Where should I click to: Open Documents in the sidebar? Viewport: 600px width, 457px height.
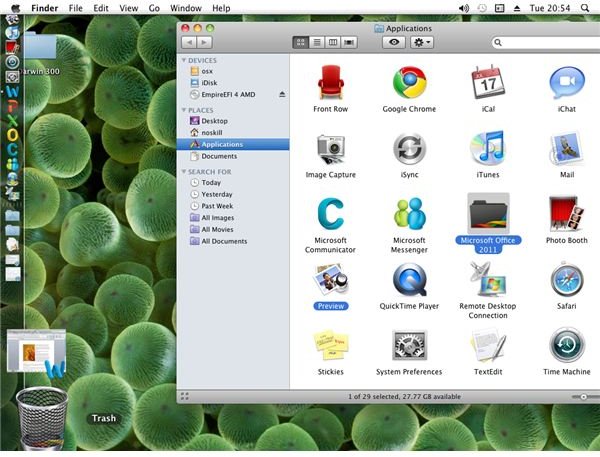(233, 156)
